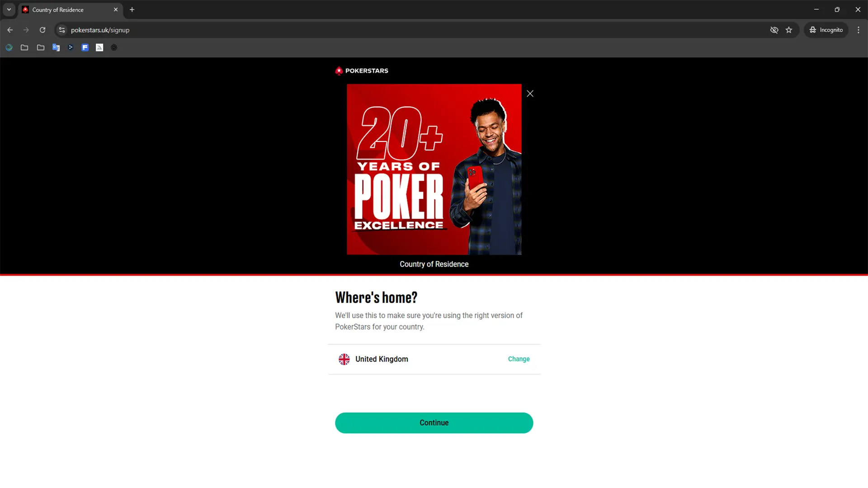Viewport: 868px width, 488px height.
Task: Bookmark this page with the star icon
Action: pos(789,30)
